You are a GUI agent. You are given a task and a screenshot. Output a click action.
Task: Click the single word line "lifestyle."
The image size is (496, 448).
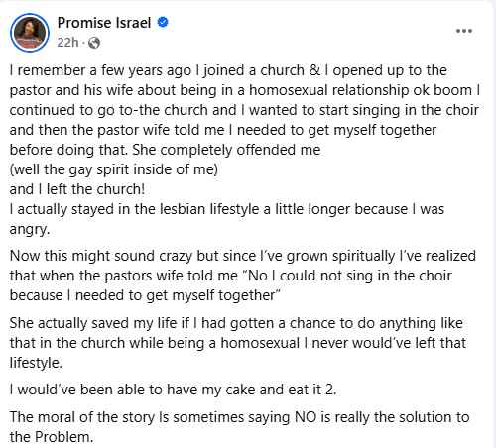(36, 363)
